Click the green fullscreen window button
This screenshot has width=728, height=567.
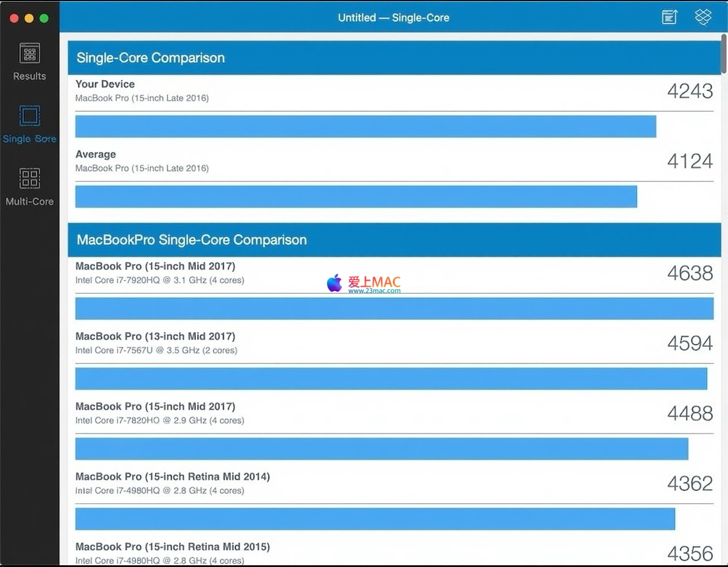(44, 18)
